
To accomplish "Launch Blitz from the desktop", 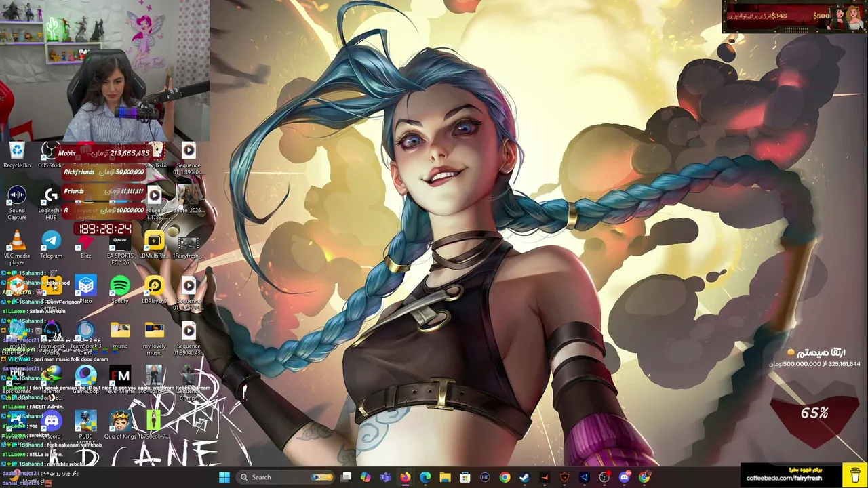I will tap(85, 245).
